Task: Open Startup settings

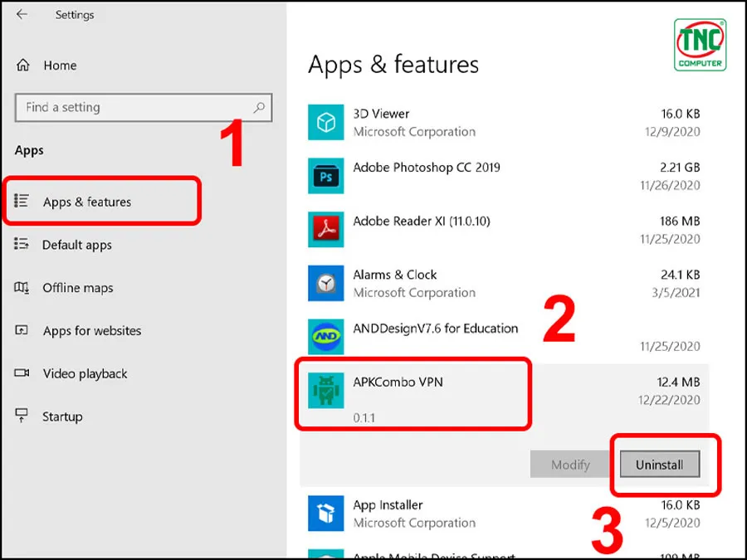Action: click(x=62, y=416)
